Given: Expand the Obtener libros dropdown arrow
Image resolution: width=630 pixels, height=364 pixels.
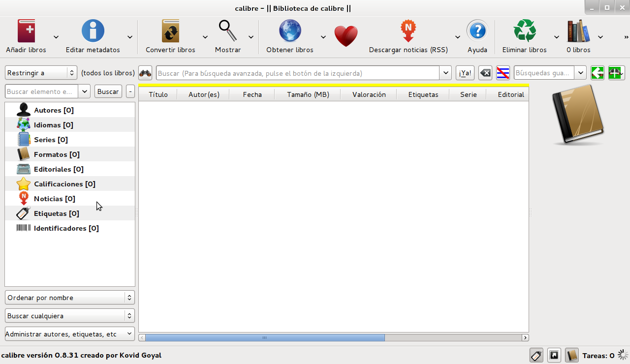Looking at the screenshot, I should coord(323,37).
